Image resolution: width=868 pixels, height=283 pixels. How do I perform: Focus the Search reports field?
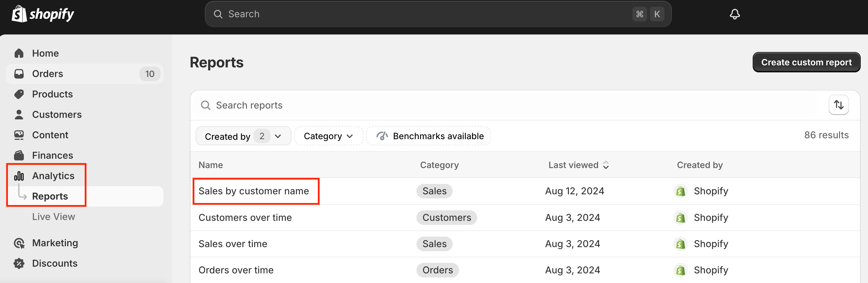(506, 105)
